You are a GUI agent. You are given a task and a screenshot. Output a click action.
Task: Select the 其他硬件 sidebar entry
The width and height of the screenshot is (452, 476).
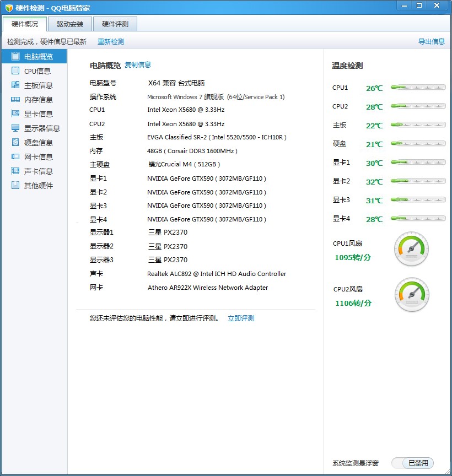pos(34,185)
